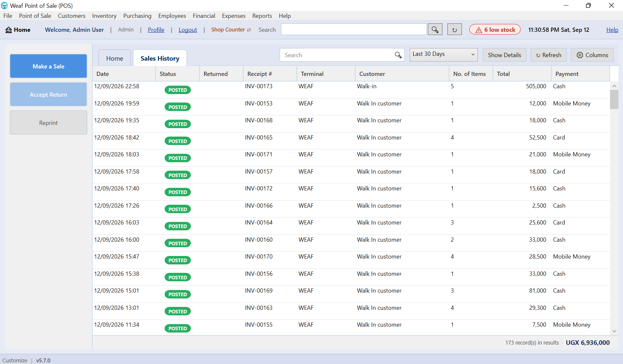Image resolution: width=623 pixels, height=364 pixels.
Task: Expand the Last 30 Days dropdown
Action: [443, 55]
